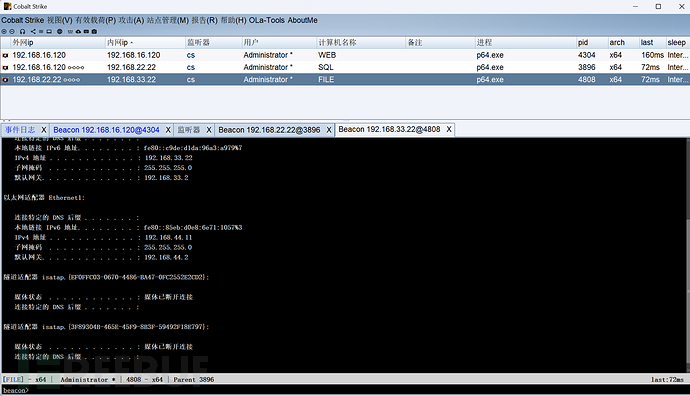Click the globe toolbar icon
The width and height of the screenshot is (690, 396).
(x=59, y=32)
